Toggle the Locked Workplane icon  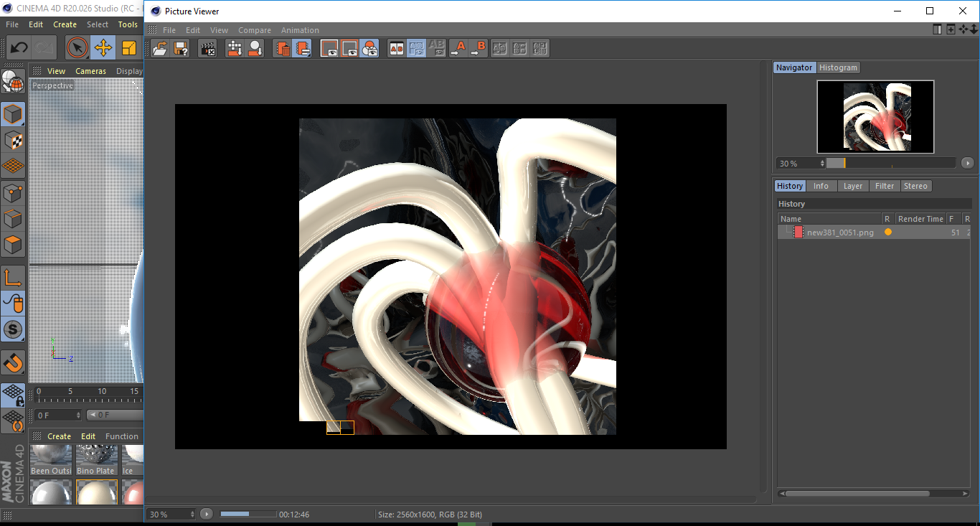pos(13,395)
